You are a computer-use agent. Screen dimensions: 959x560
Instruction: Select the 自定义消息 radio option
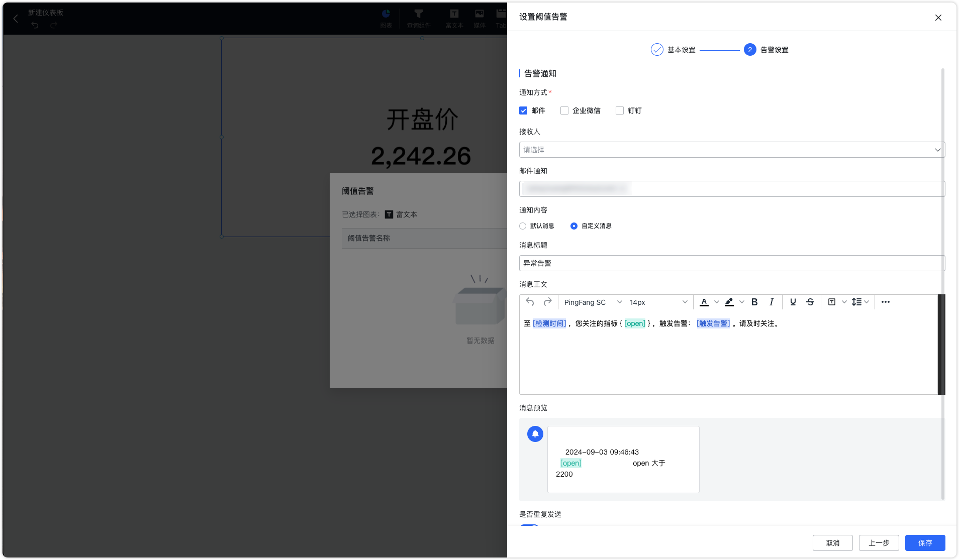point(574,226)
